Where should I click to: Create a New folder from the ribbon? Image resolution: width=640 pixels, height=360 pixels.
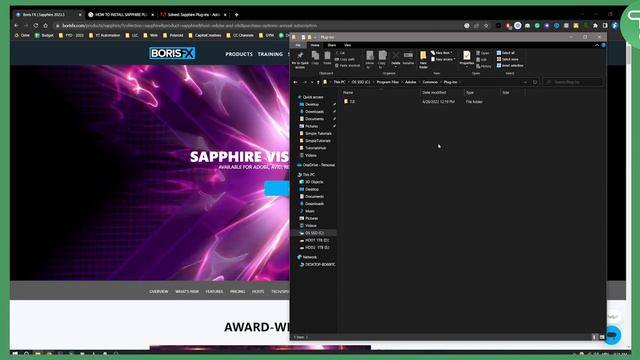point(423,59)
